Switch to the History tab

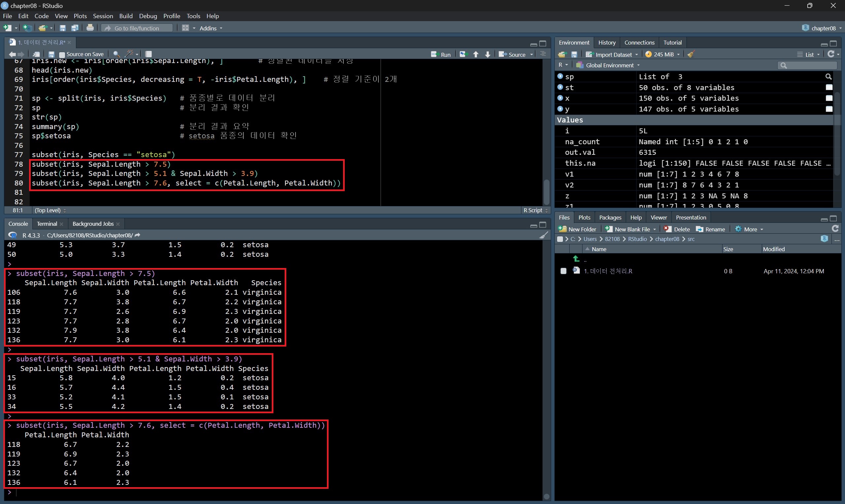coord(607,43)
